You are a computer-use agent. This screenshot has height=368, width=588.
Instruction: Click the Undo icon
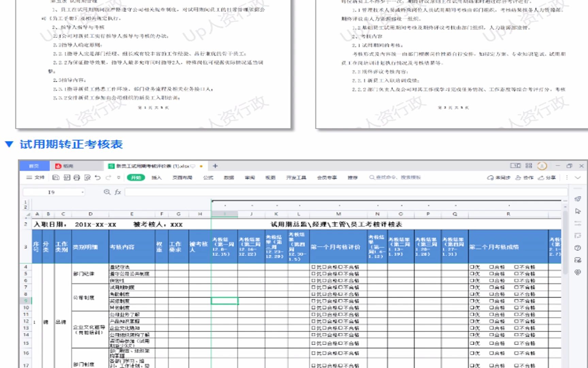click(98, 178)
